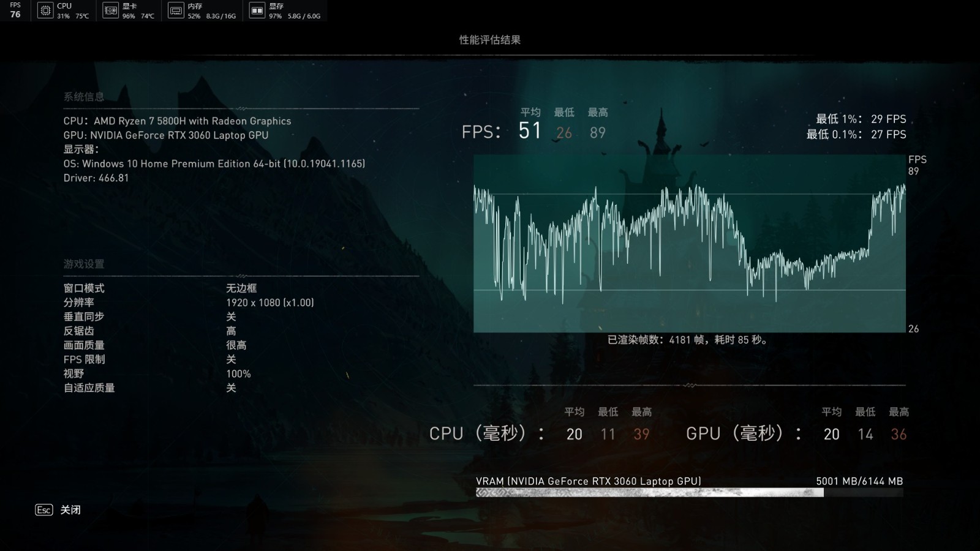
Task: Click the 显示器 label line
Action: tap(81, 149)
